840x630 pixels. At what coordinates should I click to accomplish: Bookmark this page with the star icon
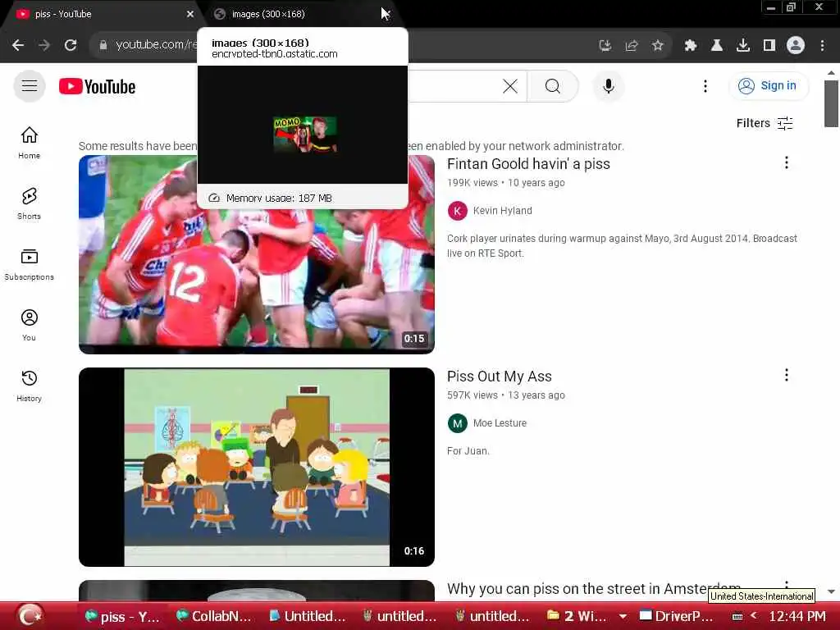tap(658, 46)
